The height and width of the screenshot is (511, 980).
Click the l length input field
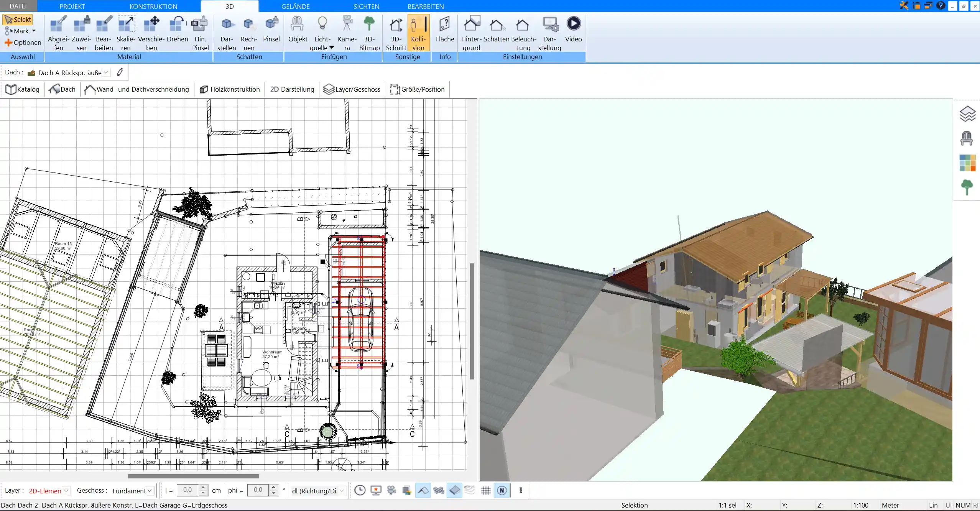(187, 490)
